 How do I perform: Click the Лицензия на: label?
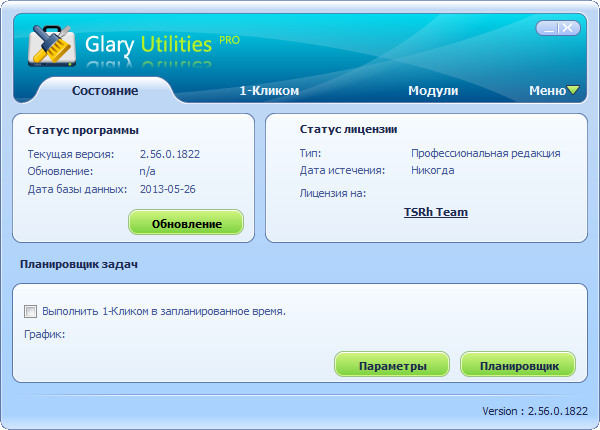[333, 193]
